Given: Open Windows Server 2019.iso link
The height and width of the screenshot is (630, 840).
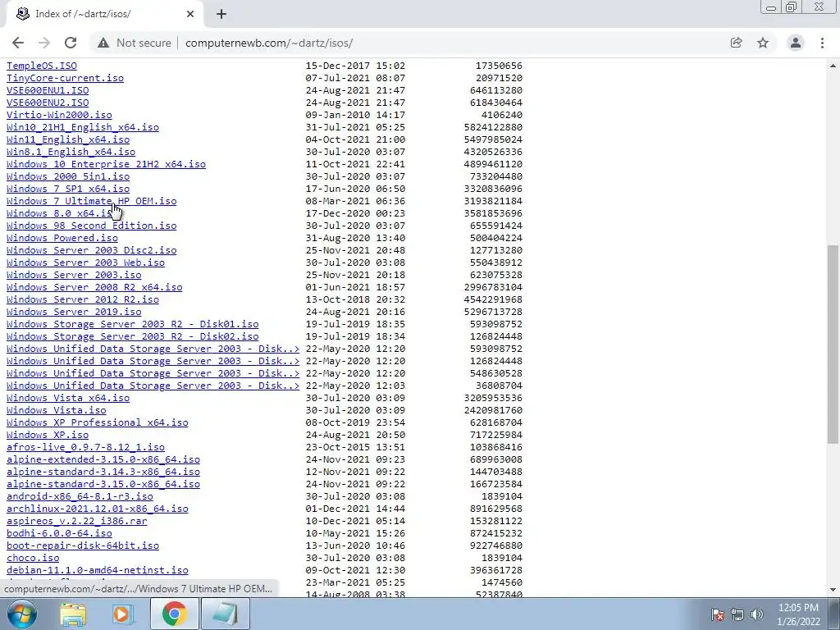Looking at the screenshot, I should tap(74, 313).
